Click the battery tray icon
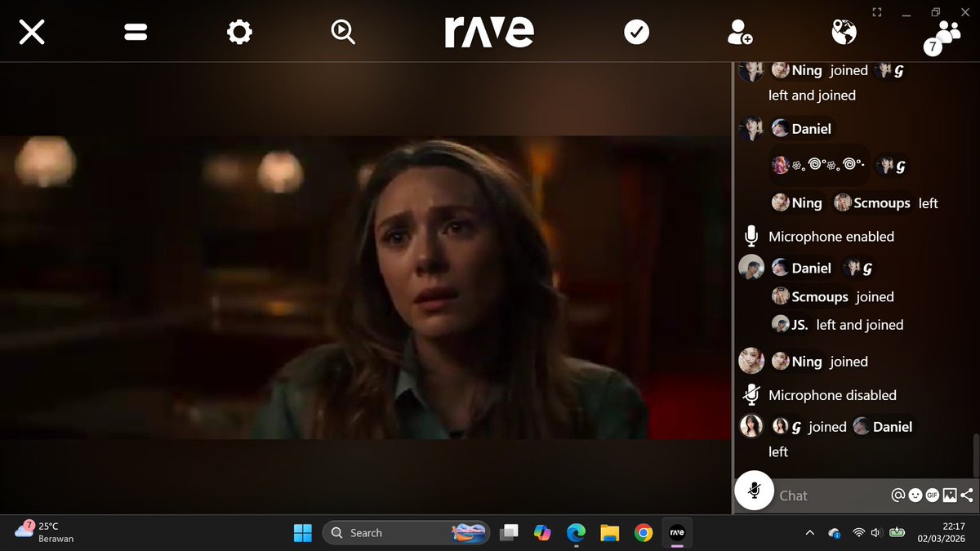980x551 pixels. click(x=897, y=533)
